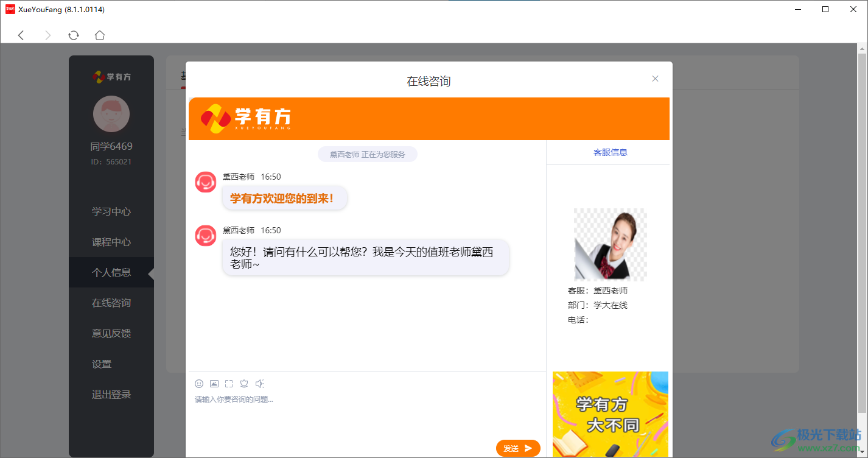This screenshot has height=458, width=868.
Task: Click 客服：黛西老师 info line
Action: pos(598,291)
